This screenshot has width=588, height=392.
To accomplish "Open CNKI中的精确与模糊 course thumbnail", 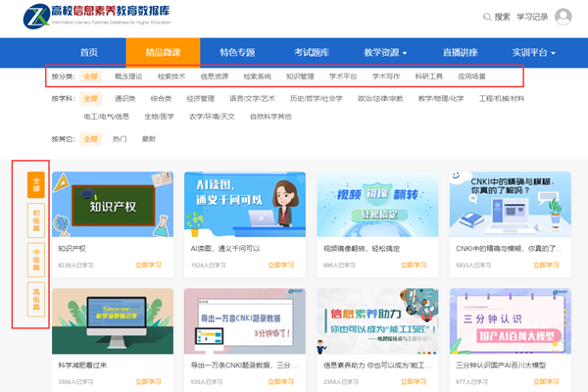I will point(511,205).
